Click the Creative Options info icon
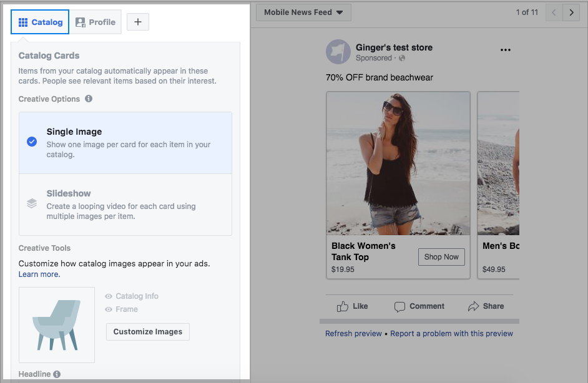The width and height of the screenshot is (588, 383). (89, 99)
